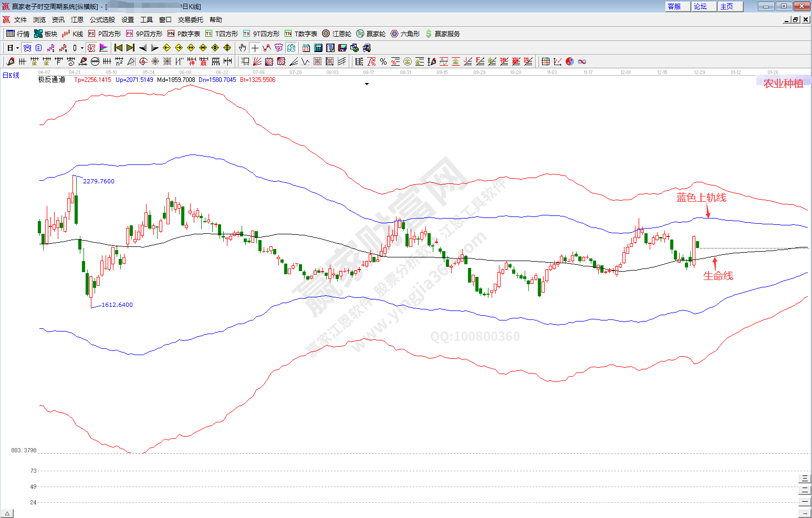Viewport: 812px width, 518px height.
Task: Expand the small triangle below the date axis
Action: coord(367,84)
